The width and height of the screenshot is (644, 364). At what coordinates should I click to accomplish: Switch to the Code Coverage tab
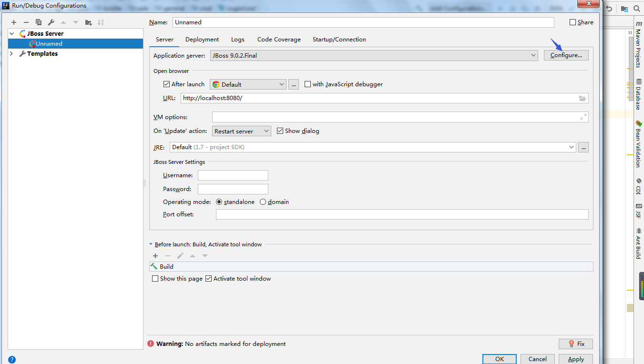279,40
